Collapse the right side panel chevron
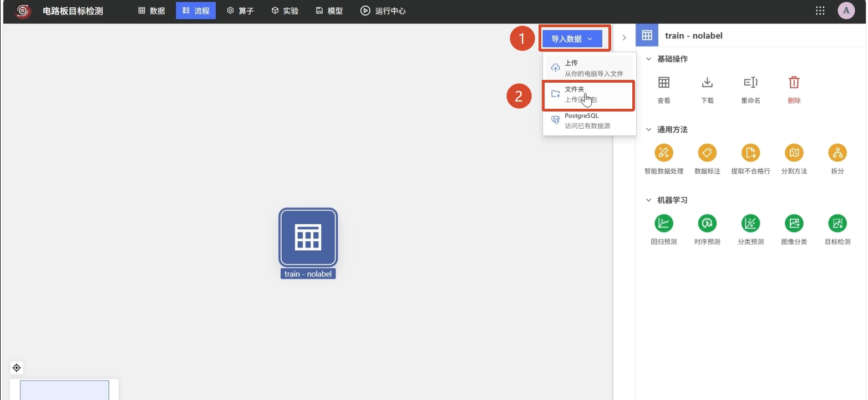 point(624,38)
